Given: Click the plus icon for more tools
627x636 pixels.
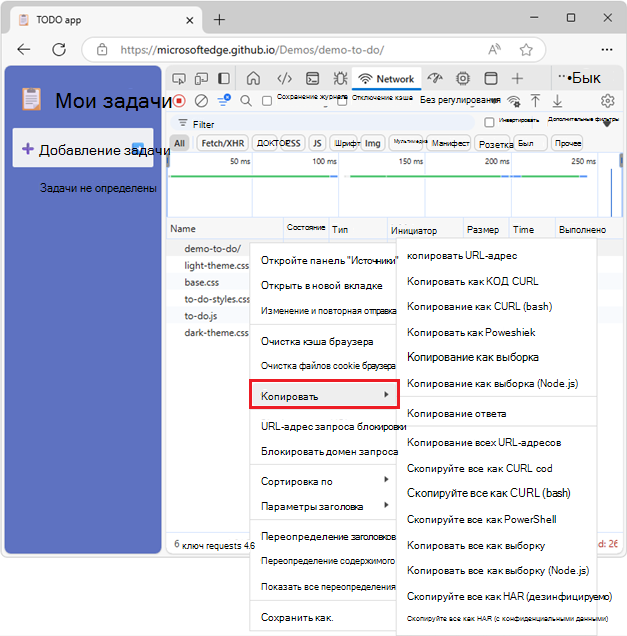Looking at the screenshot, I should tap(517, 78).
